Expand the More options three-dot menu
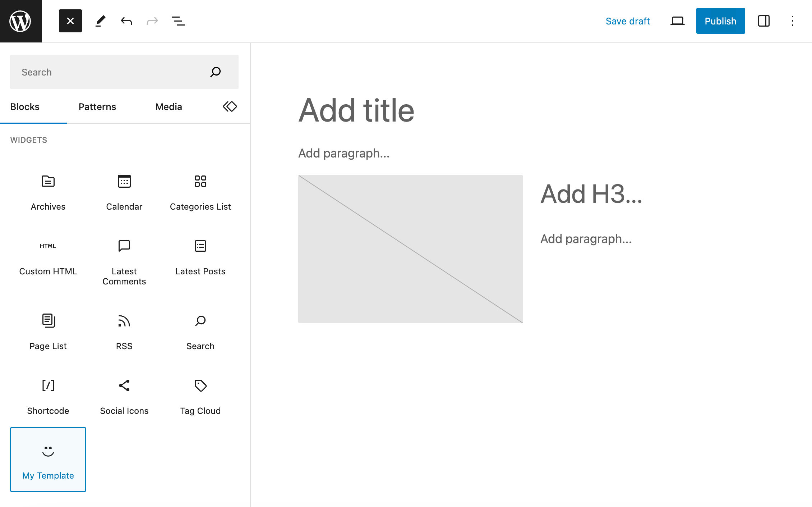The height and width of the screenshot is (507, 812). click(792, 21)
